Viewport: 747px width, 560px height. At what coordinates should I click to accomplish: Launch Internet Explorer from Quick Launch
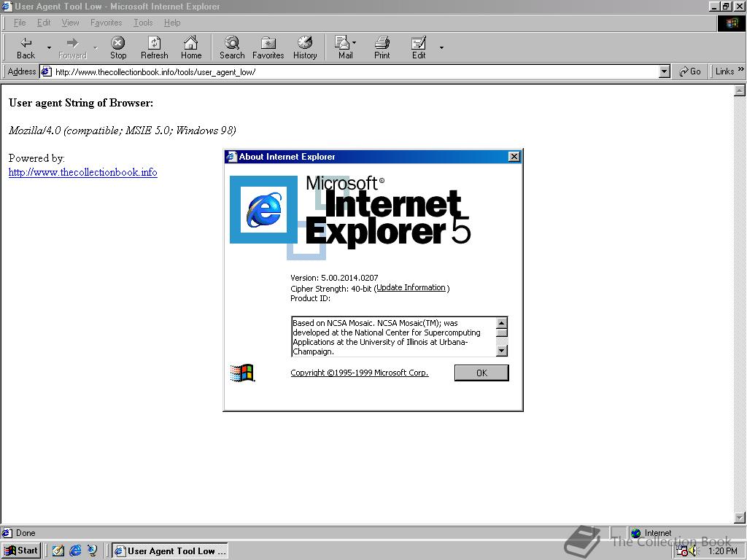(x=75, y=551)
